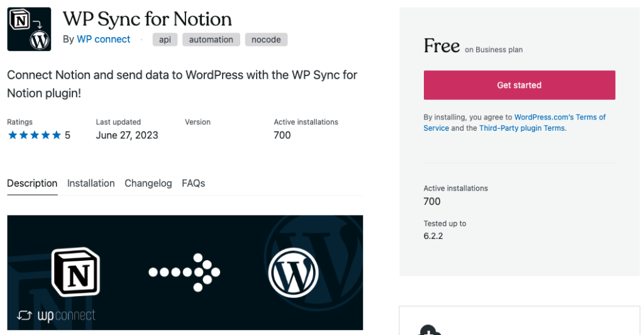This screenshot has height=335, width=644.
Task: Switch to the Description tab
Action: coord(32,183)
